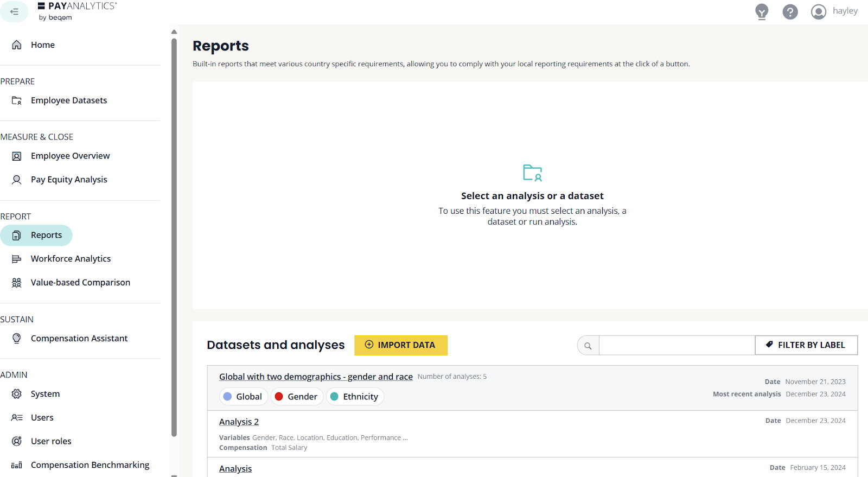Select Workforce Analytics icon in sidebar
The height and width of the screenshot is (477, 868).
(x=17, y=259)
